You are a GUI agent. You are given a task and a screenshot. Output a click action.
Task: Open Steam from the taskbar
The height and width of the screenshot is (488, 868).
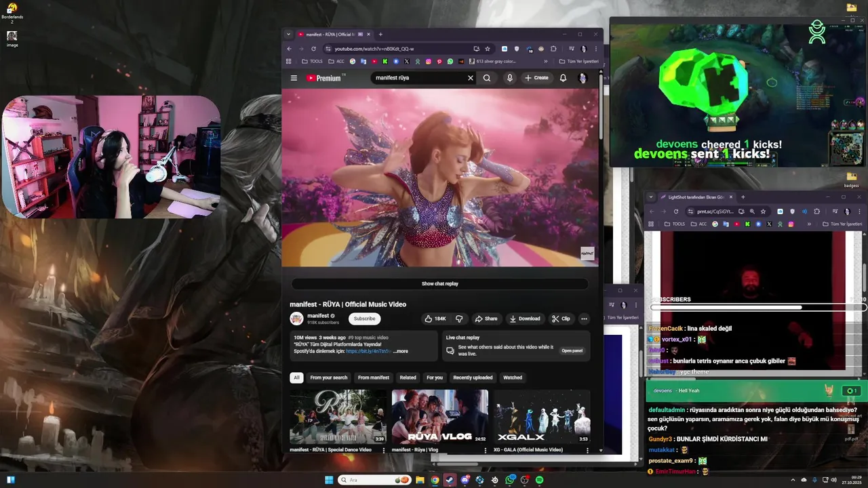pos(450,480)
